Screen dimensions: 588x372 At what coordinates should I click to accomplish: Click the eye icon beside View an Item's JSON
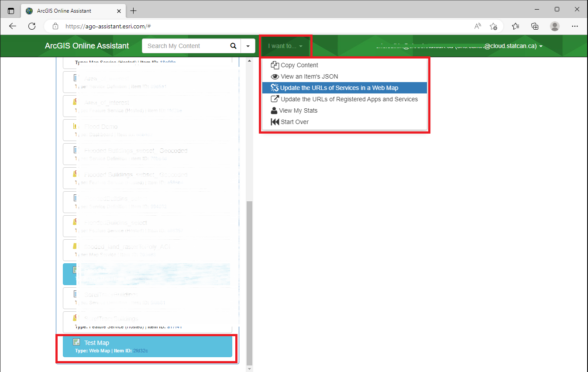(275, 76)
